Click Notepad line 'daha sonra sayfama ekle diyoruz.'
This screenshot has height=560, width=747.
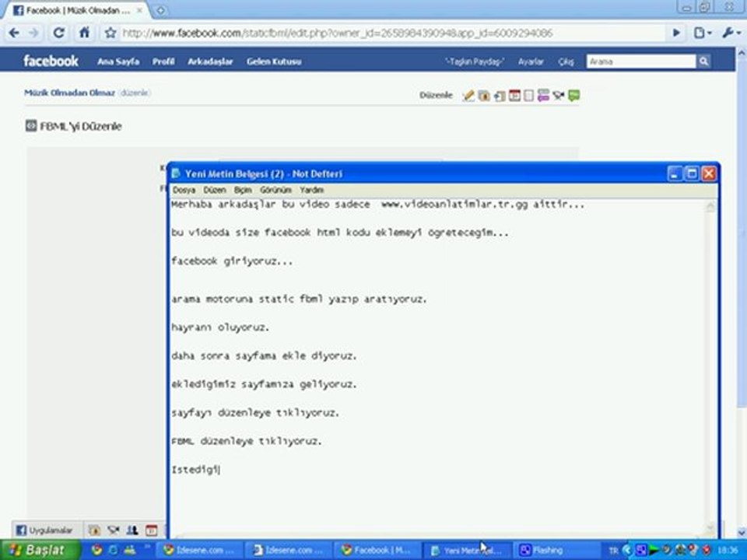(x=264, y=355)
